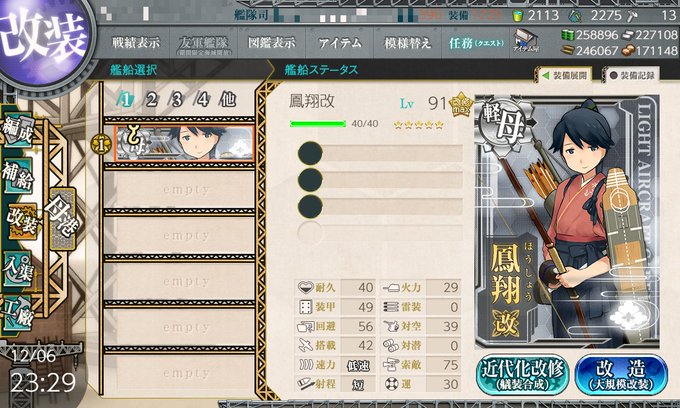Toggle 装備記録 equipment record

tap(632, 75)
